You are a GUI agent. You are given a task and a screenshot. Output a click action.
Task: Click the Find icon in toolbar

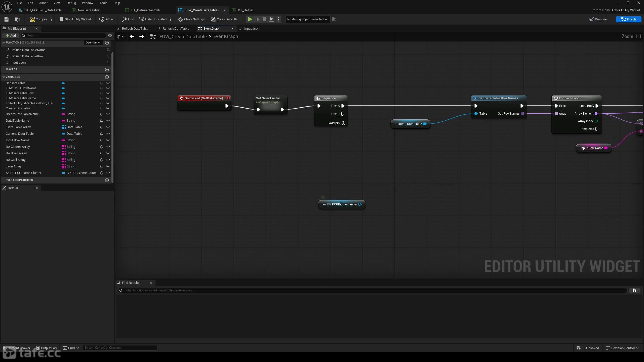click(128, 19)
